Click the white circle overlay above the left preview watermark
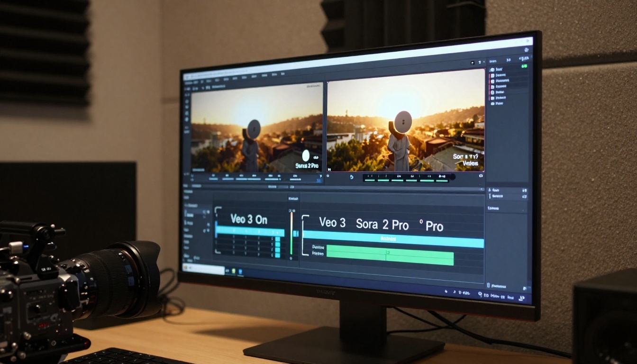 coord(306,155)
